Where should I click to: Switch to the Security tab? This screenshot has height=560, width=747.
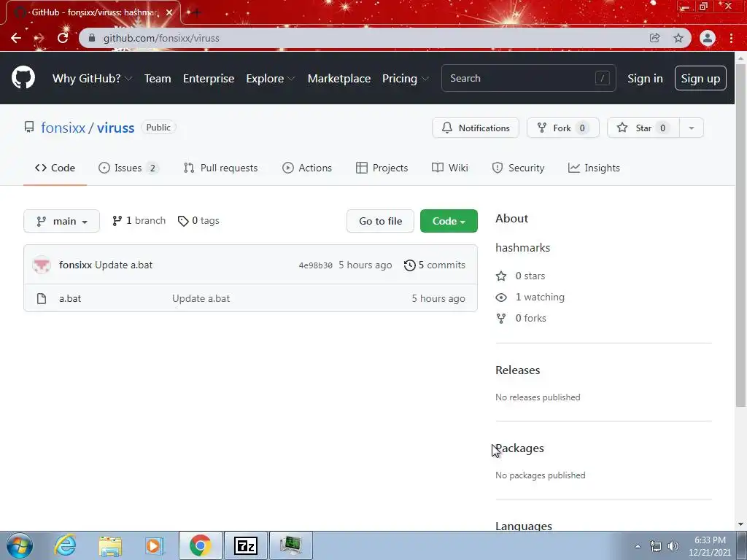[x=519, y=168]
